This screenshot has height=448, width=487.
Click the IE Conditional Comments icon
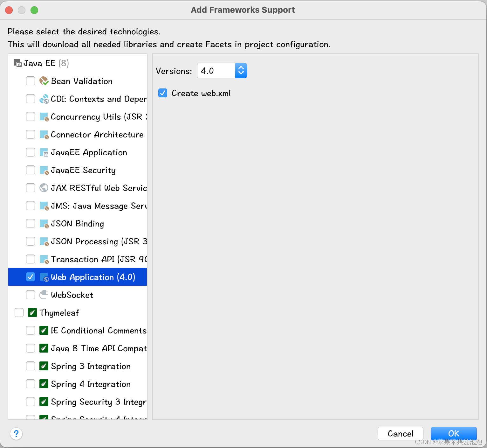click(44, 330)
